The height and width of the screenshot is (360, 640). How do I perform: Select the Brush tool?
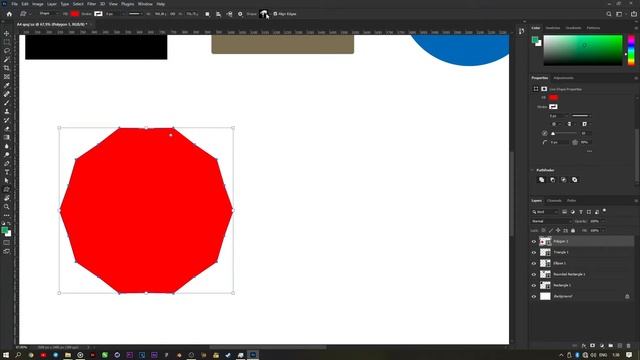click(x=7, y=103)
